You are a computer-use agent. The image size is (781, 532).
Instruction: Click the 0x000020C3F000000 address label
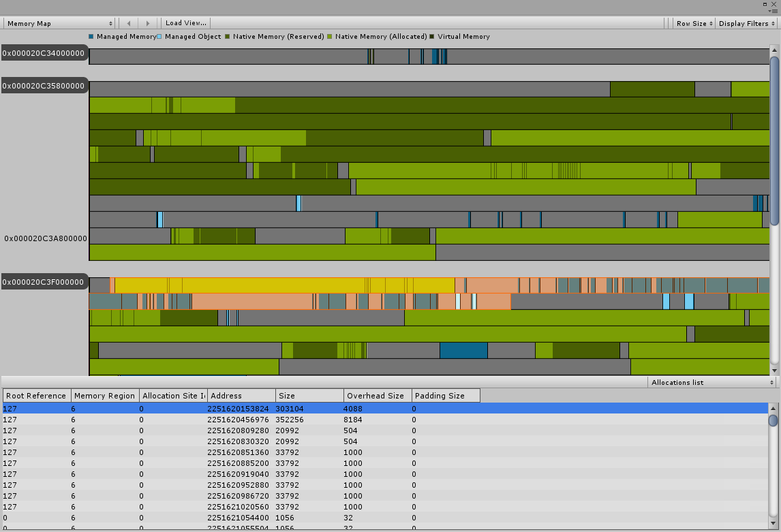pyautogui.click(x=44, y=282)
